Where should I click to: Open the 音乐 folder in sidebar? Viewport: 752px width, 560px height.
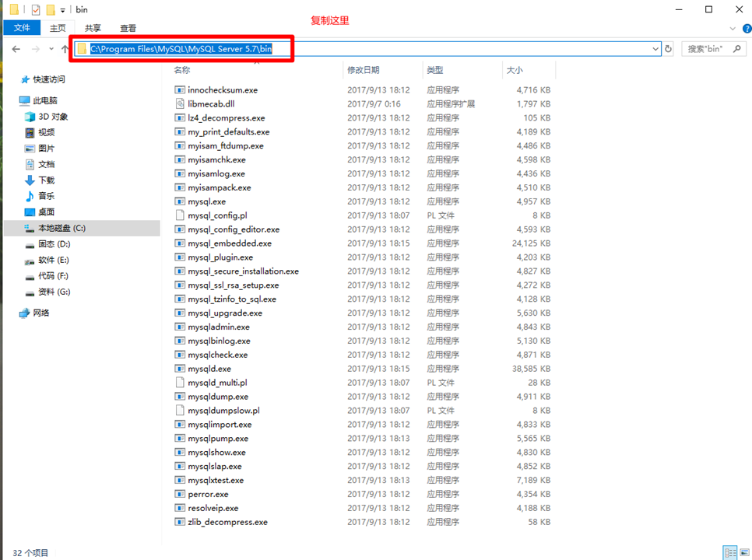[40, 196]
